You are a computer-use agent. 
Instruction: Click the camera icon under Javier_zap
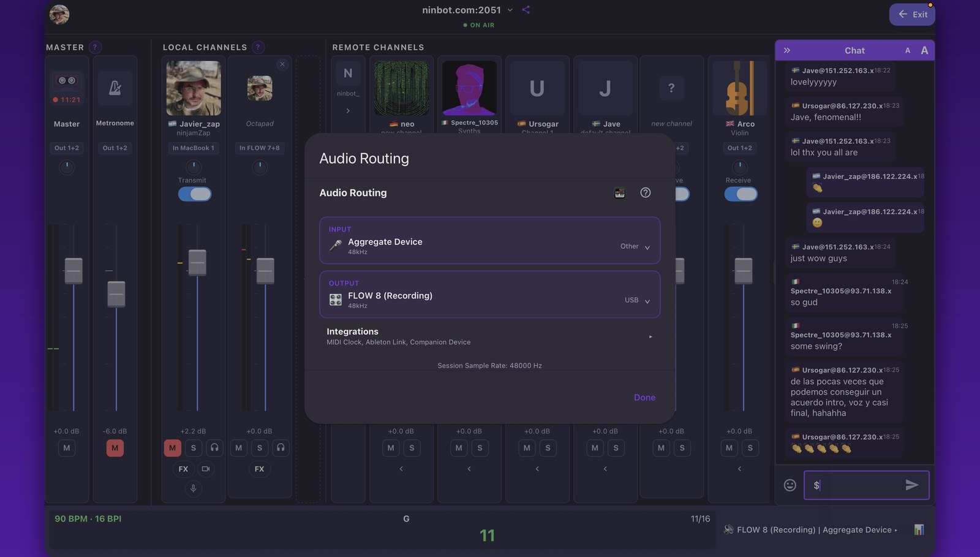(206, 469)
